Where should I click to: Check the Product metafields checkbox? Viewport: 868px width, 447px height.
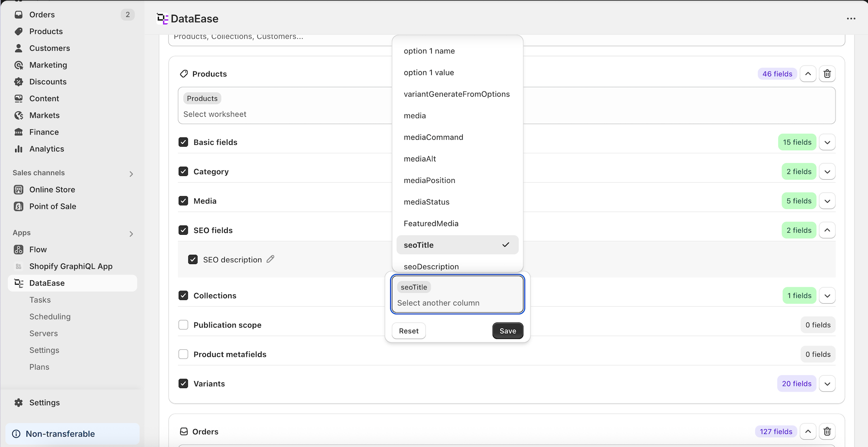click(x=183, y=354)
